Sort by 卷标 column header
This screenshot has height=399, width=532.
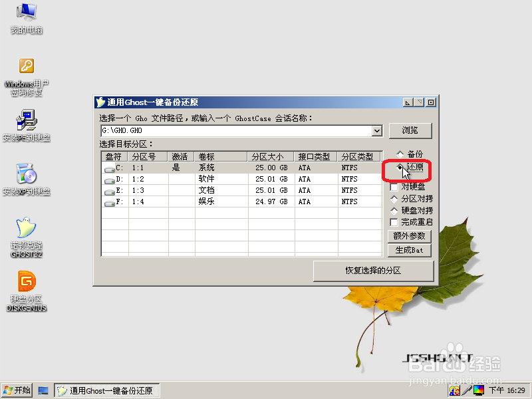coord(221,156)
